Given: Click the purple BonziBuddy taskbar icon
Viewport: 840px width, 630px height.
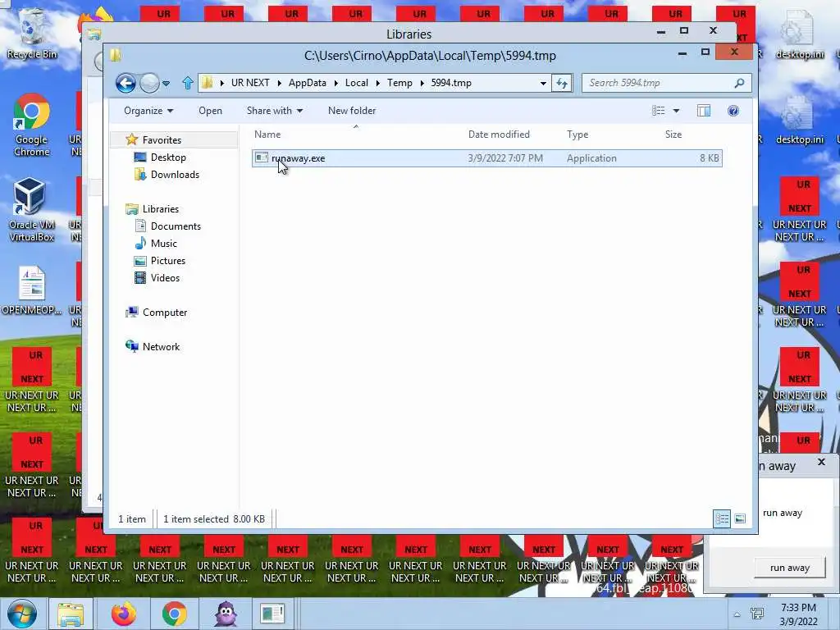Looking at the screenshot, I should click(226, 614).
